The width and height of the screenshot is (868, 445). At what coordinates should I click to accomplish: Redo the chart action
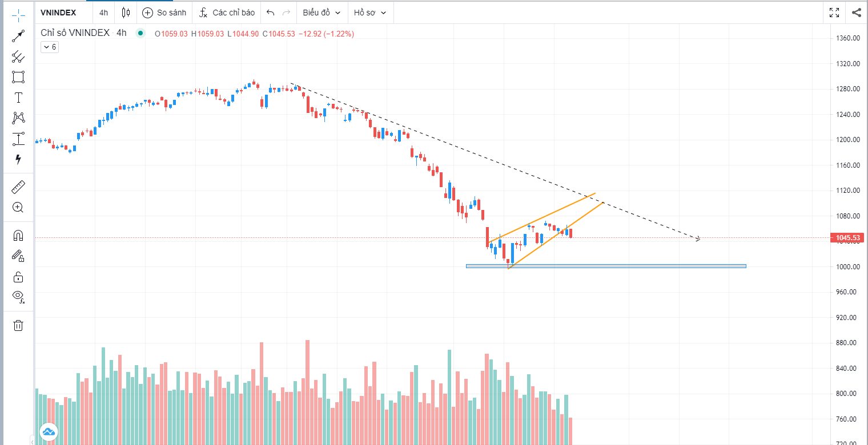pos(287,12)
